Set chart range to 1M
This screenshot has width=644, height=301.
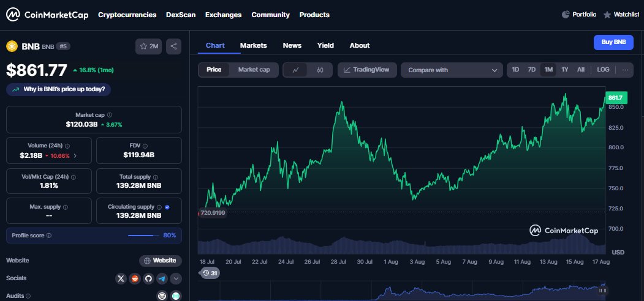pos(548,70)
